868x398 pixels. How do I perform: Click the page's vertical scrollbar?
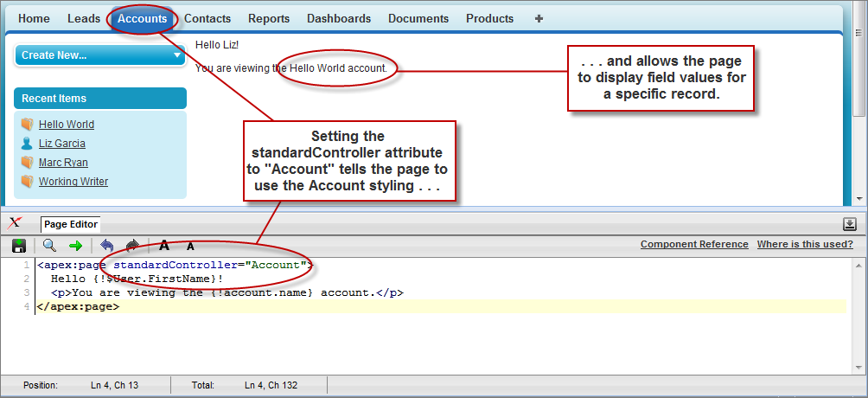(858, 104)
